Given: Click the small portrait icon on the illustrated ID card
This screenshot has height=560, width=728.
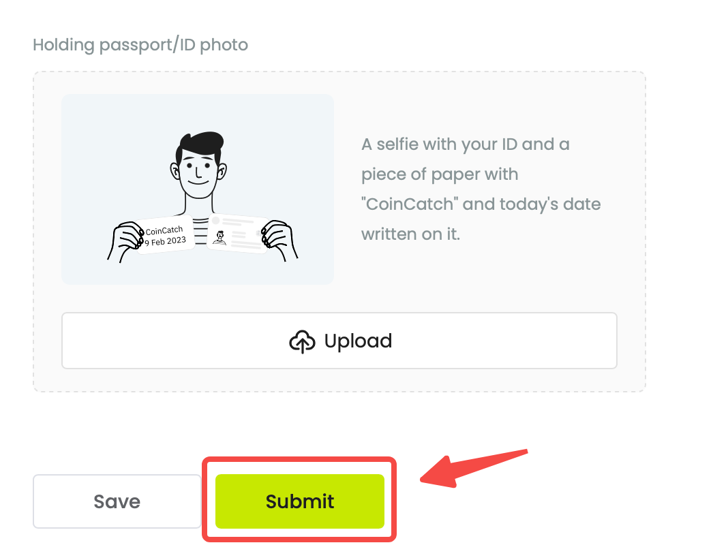Looking at the screenshot, I should pos(219,238).
